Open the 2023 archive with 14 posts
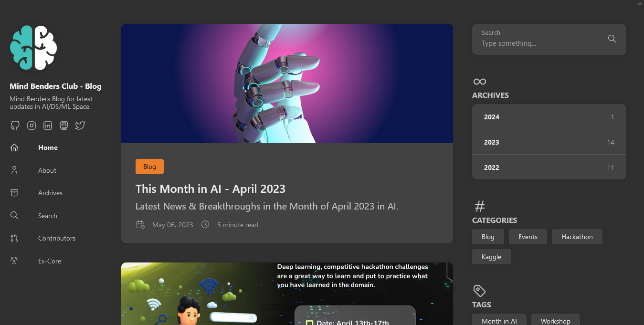The height and width of the screenshot is (325, 644). 549,142
